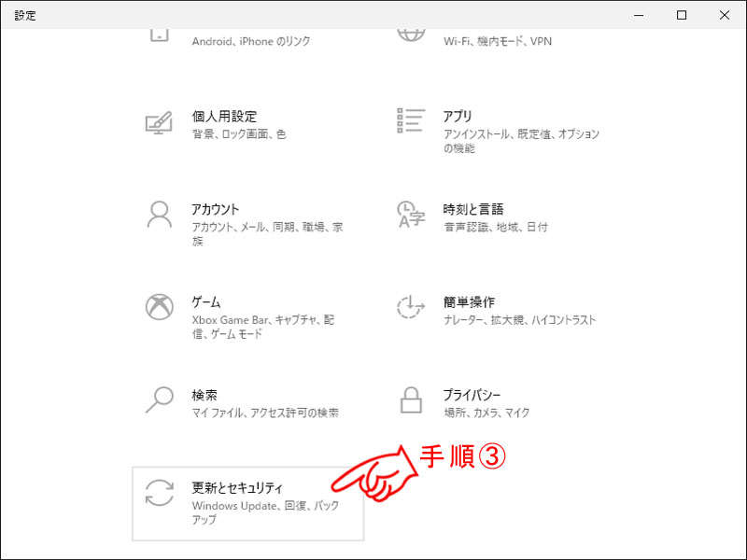Minimize the 設定 window
Image resolution: width=747 pixels, height=560 pixels.
tap(639, 15)
